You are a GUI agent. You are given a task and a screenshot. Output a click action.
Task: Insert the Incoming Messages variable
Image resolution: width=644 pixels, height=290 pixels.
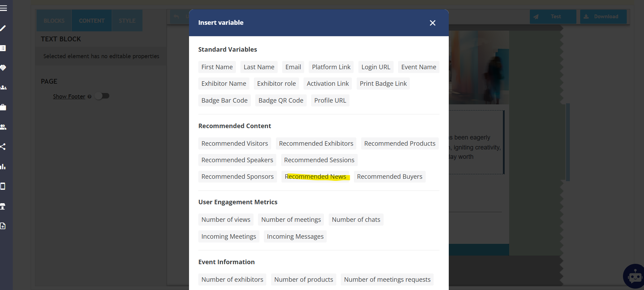(x=295, y=237)
